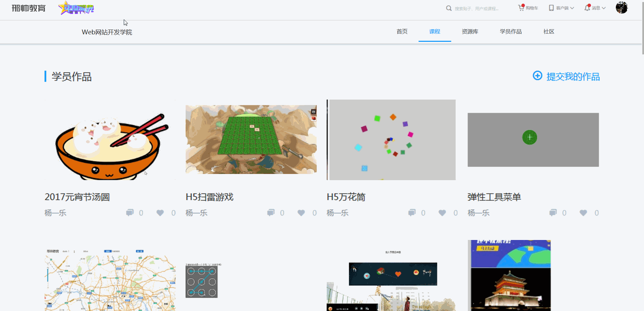The image size is (644, 311).
Task: Like H5扫雷游戏 with the heart icon
Action: click(x=301, y=213)
